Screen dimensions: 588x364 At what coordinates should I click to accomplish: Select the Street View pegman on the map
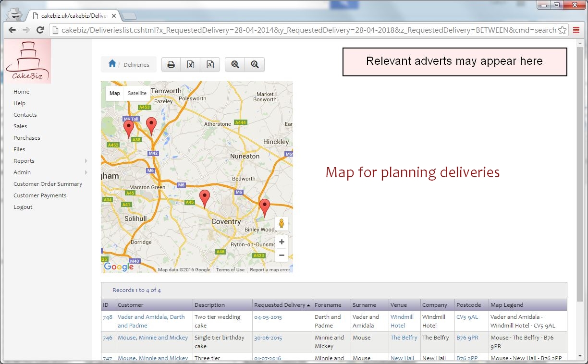(281, 223)
